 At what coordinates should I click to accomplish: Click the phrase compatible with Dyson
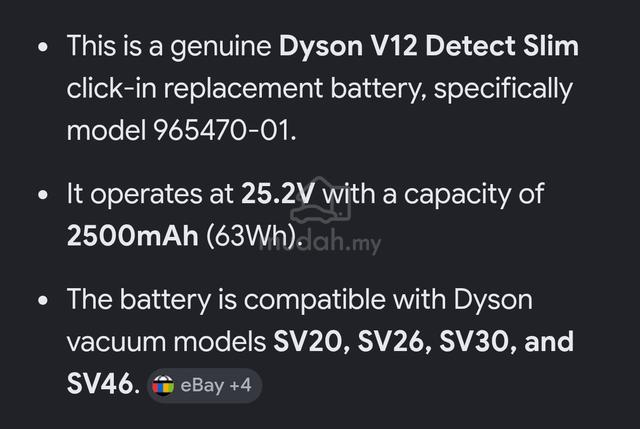(388, 300)
